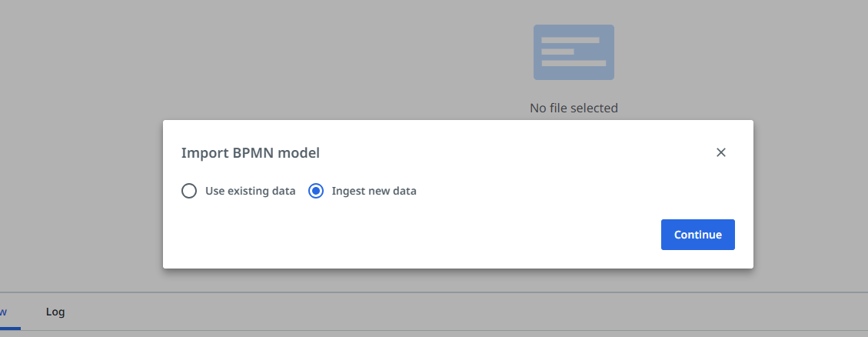Click the short middle line in document icon

[x=557, y=52]
